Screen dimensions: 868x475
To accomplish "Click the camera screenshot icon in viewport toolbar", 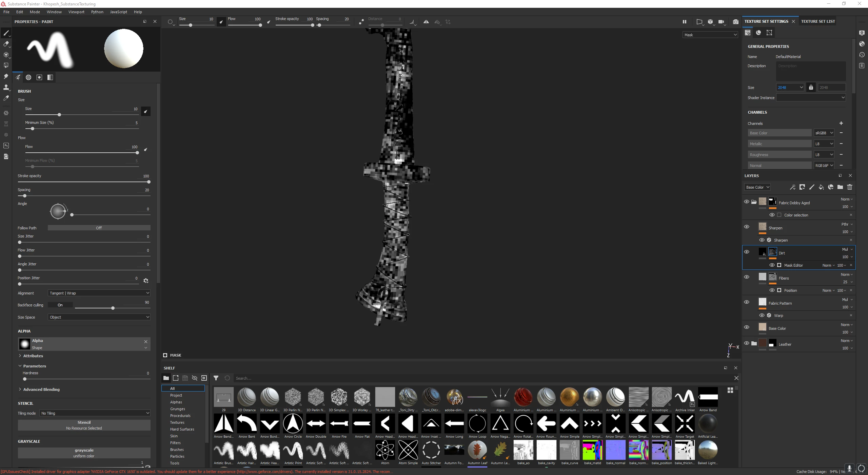I will coord(735,22).
